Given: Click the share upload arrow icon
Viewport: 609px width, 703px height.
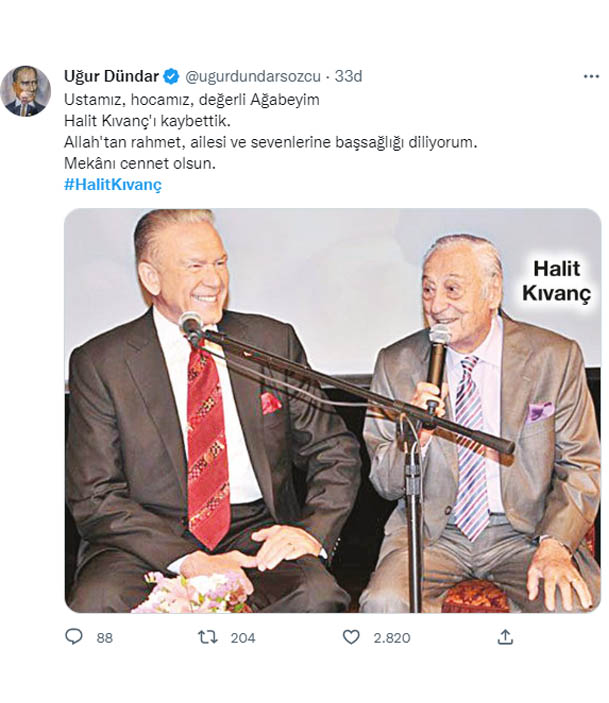Looking at the screenshot, I should (505, 637).
